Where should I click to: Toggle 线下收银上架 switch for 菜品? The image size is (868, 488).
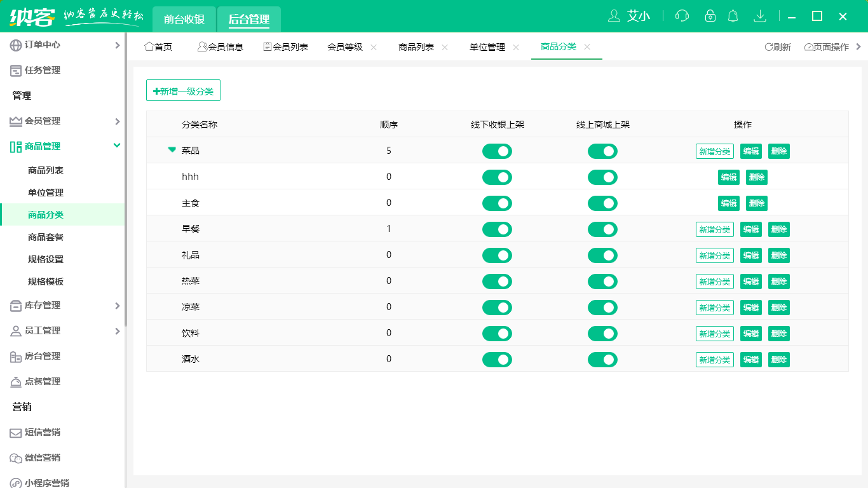[x=497, y=151]
